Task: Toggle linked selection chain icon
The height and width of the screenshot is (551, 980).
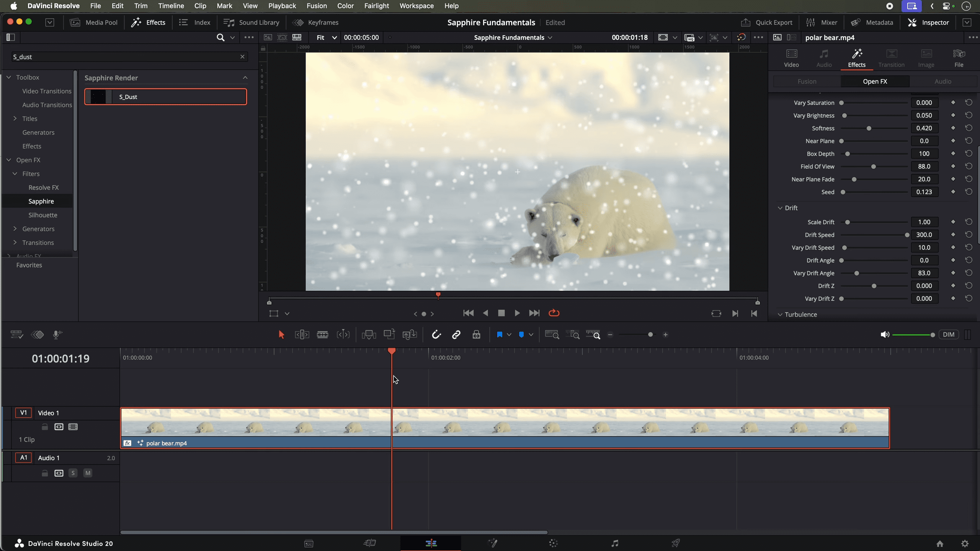Action: click(x=456, y=335)
